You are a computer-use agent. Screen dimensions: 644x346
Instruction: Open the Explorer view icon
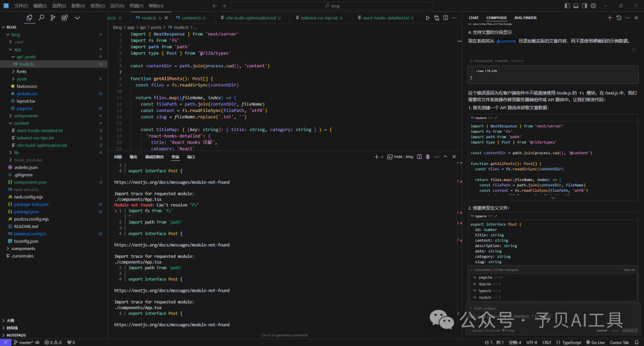coord(29,18)
